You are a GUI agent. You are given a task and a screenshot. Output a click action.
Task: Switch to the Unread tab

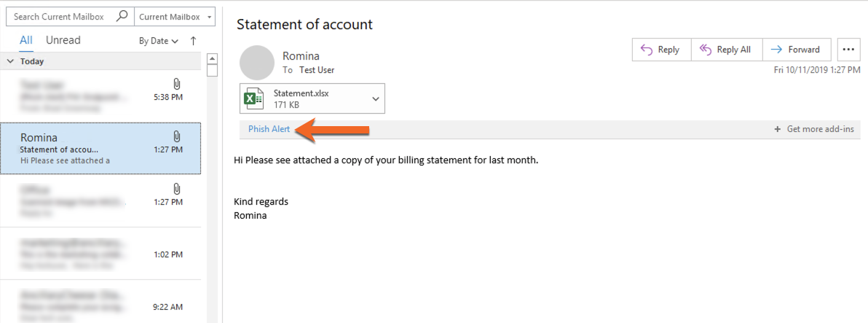63,40
